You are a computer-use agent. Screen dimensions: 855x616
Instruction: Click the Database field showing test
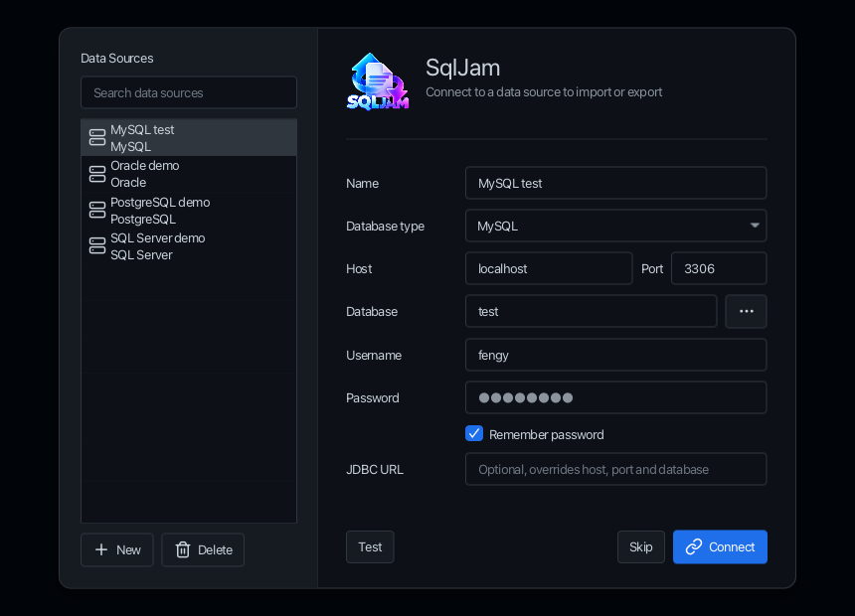pyautogui.click(x=591, y=311)
